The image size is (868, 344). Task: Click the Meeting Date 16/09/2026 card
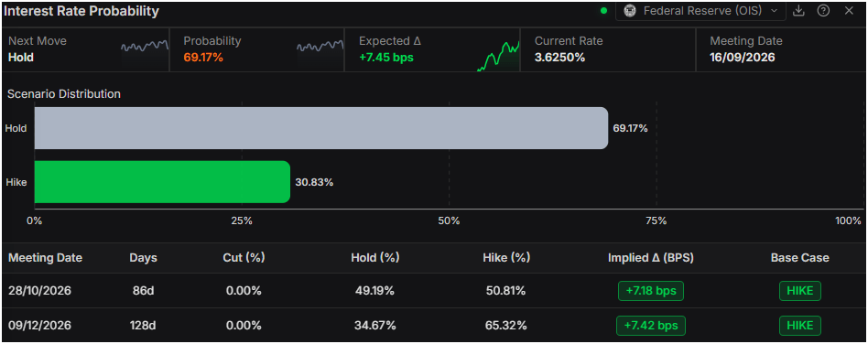pos(780,49)
